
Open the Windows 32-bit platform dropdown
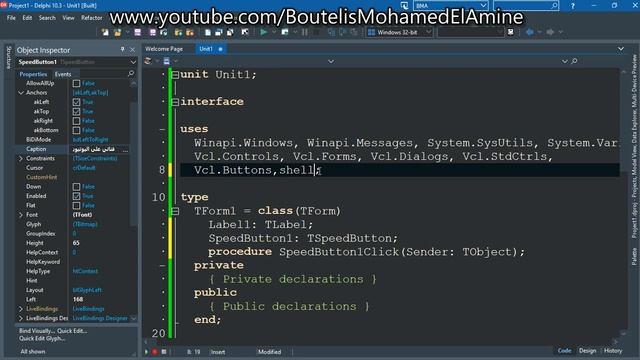[428, 32]
